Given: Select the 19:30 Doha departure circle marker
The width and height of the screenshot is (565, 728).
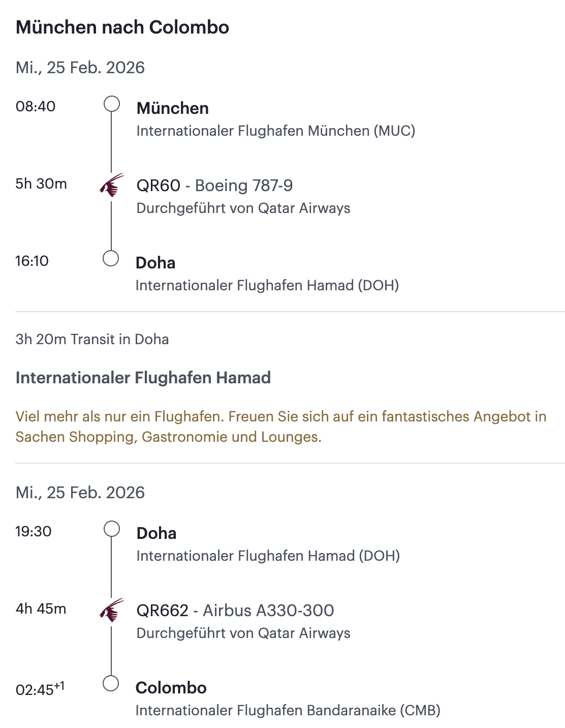Looking at the screenshot, I should point(112,529).
